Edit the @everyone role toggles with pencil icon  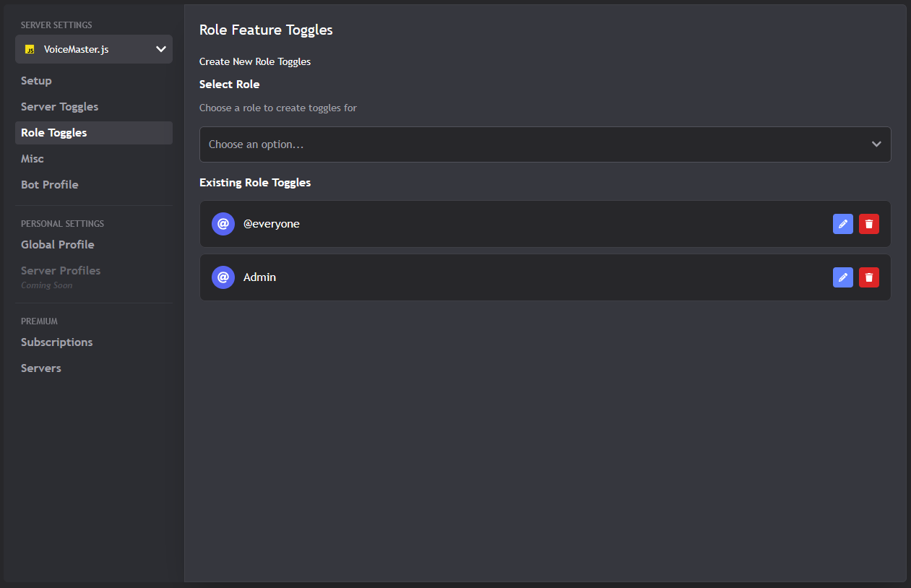(x=842, y=223)
